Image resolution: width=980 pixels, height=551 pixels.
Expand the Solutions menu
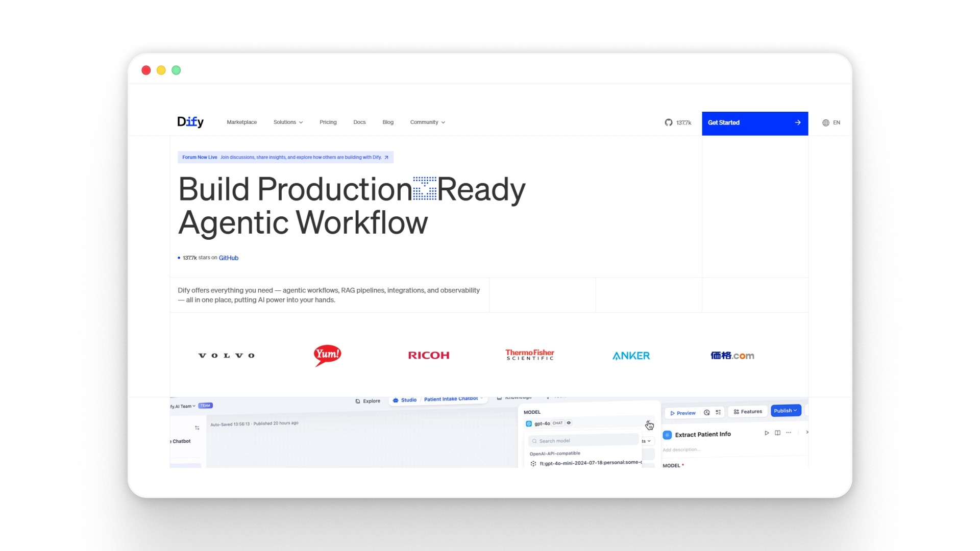pyautogui.click(x=288, y=122)
